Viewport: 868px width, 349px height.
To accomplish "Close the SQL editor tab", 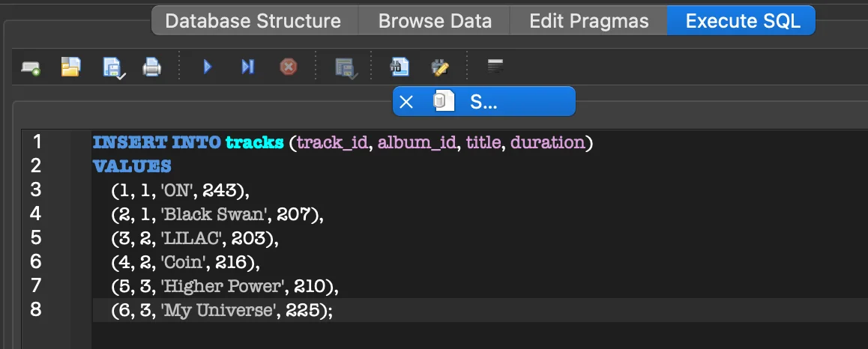I will point(406,102).
